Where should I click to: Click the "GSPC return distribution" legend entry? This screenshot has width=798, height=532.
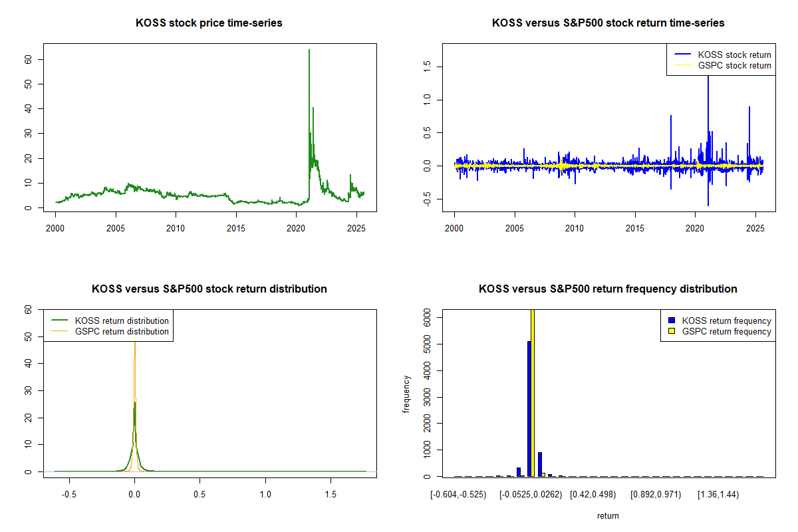[x=122, y=331]
